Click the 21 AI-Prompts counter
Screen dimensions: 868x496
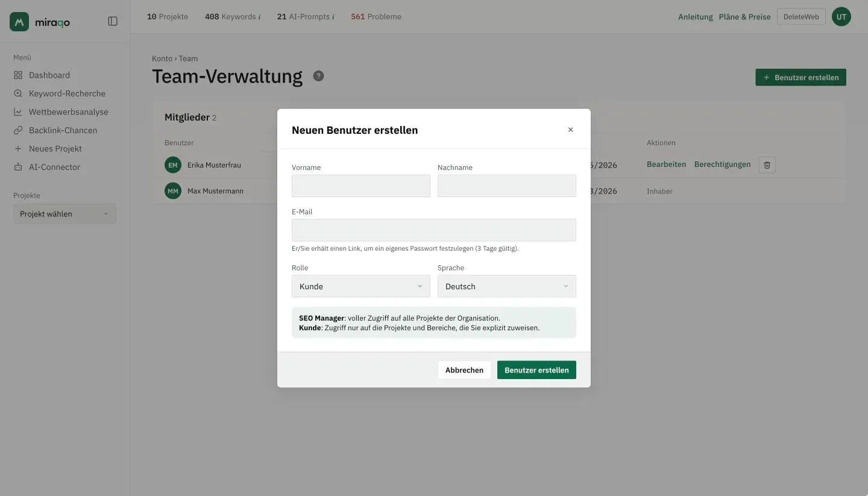coord(306,17)
